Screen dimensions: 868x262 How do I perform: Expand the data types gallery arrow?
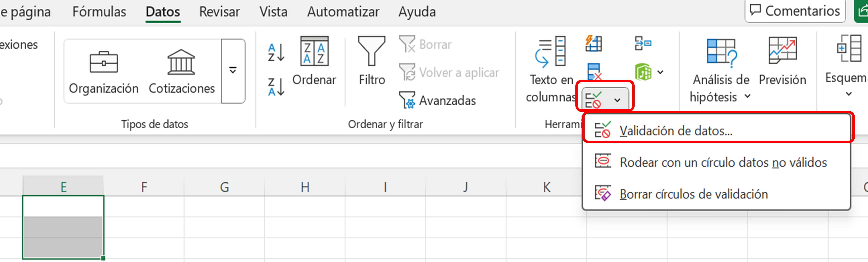(x=233, y=71)
